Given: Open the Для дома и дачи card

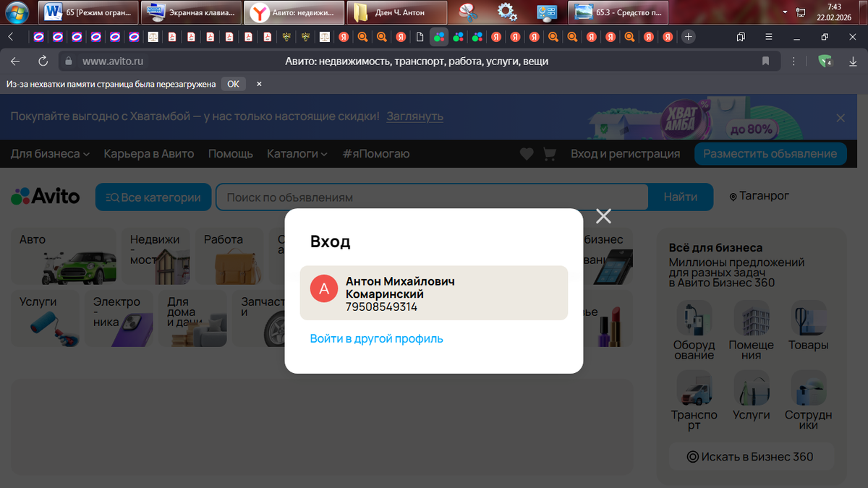Looking at the screenshot, I should (192, 318).
